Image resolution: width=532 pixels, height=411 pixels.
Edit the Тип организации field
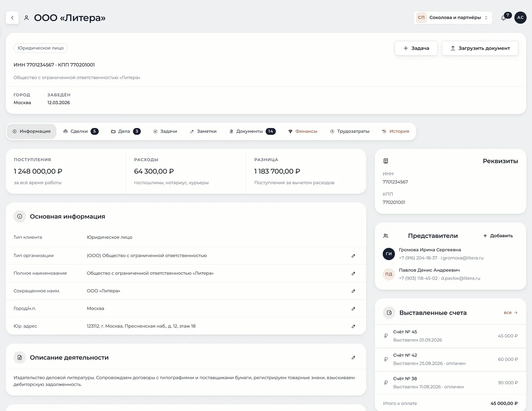(353, 256)
